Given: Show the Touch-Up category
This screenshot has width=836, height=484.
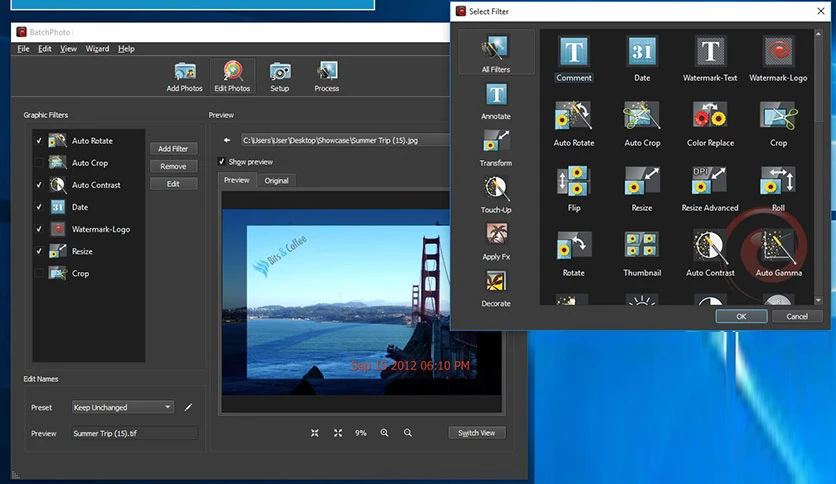Looking at the screenshot, I should pos(496,195).
